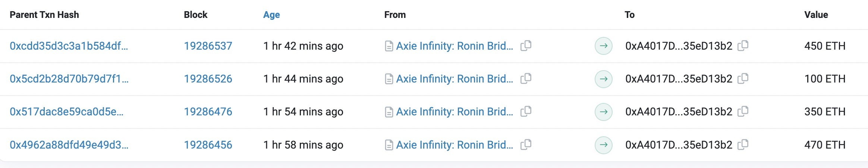Screen dimensions: 868x168
Task: Open transaction hash 0x5cd2b28d70b79d7f1
Action: pos(69,79)
